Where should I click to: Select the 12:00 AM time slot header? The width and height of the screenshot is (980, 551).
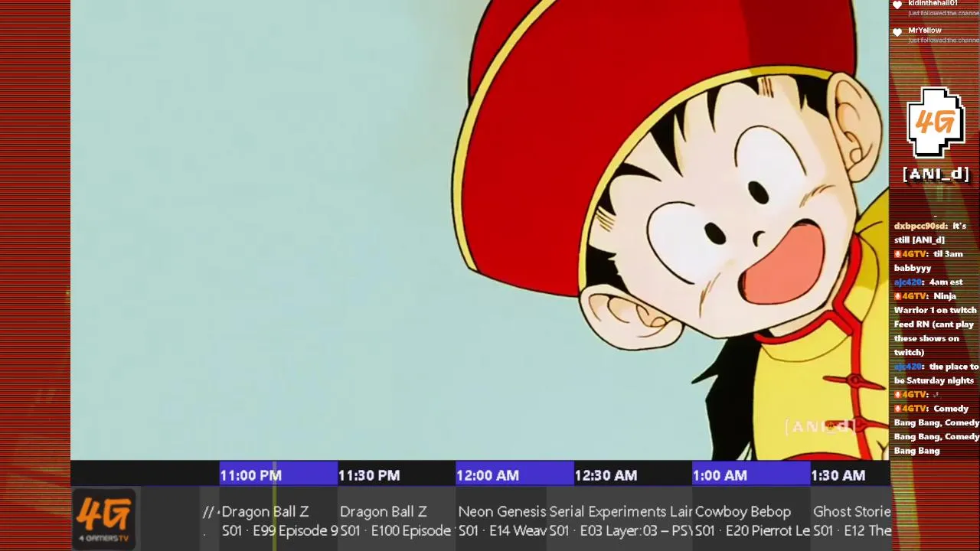click(x=514, y=475)
